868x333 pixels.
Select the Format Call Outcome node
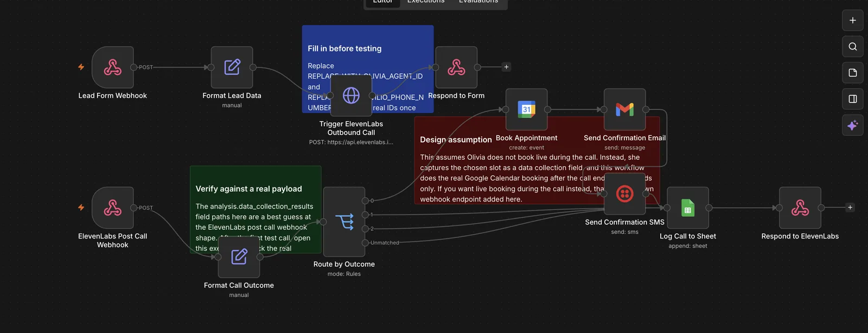pos(239,257)
